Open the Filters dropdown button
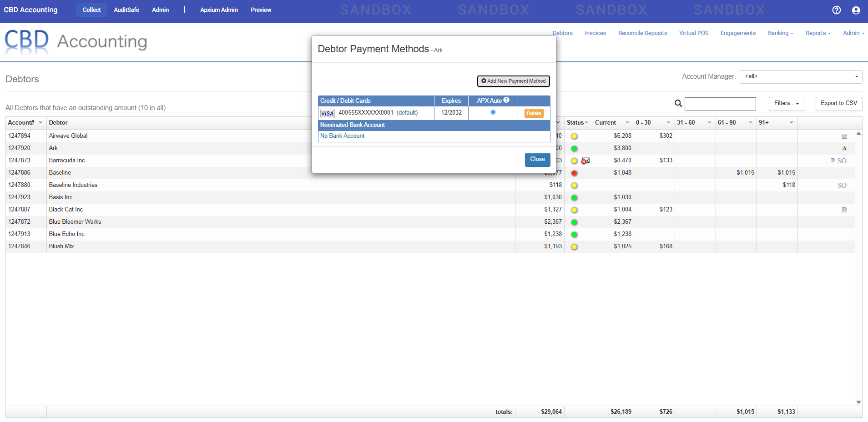This screenshot has height=422, width=868. click(786, 104)
